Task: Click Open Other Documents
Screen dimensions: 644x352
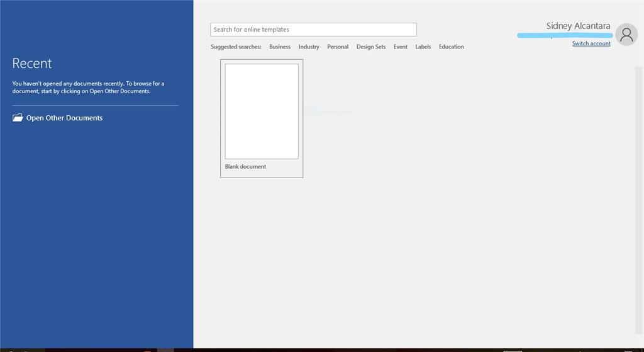Action: (57, 118)
